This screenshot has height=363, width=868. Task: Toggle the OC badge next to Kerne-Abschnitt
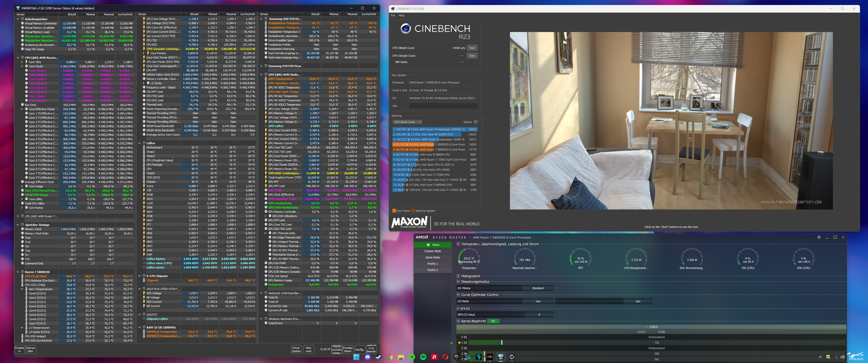point(493,321)
